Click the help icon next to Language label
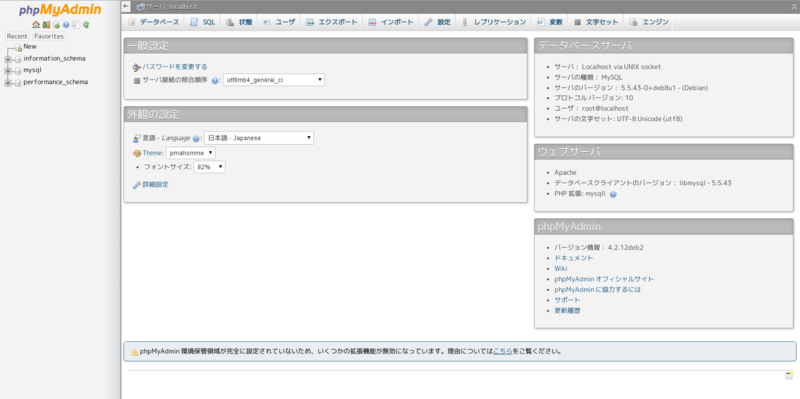 (196, 138)
